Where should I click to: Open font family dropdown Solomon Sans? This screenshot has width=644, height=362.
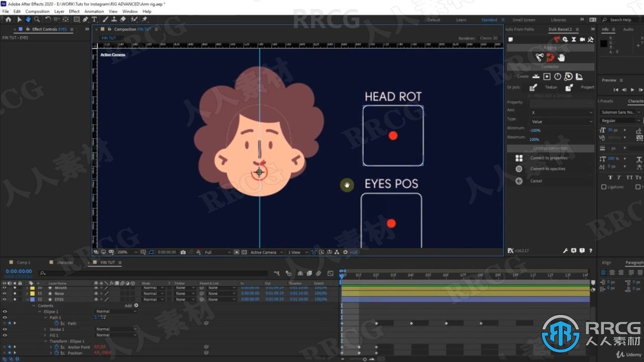621,112
